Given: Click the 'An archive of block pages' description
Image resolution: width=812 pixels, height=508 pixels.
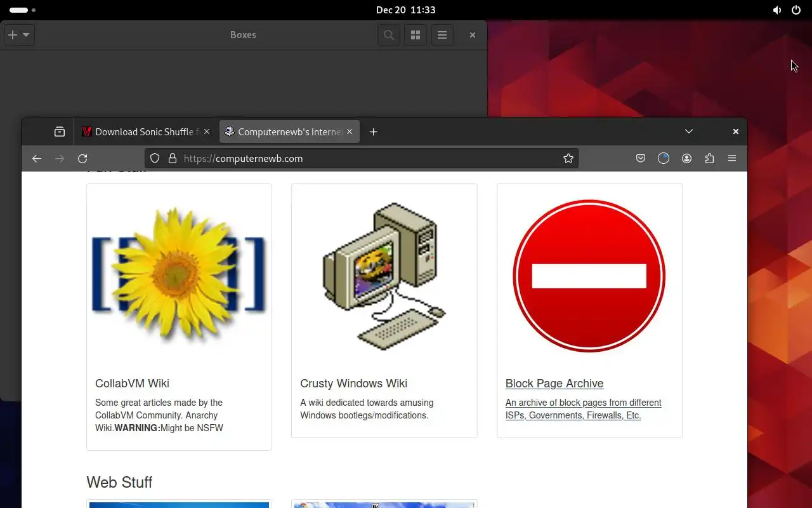Looking at the screenshot, I should pyautogui.click(x=584, y=409).
